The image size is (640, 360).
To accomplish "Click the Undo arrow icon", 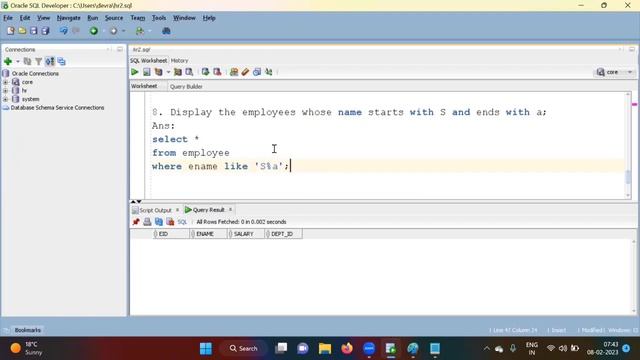I will click(64, 31).
